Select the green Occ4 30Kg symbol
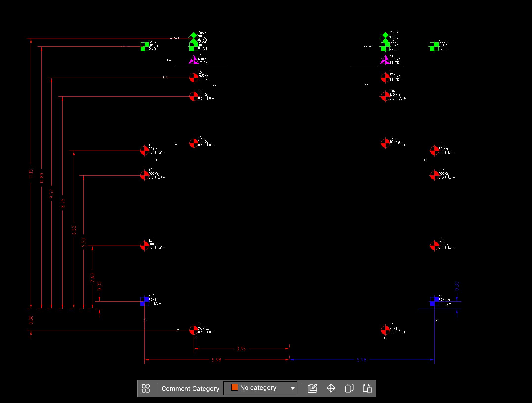Viewport: 532px width, 403px height. 434,46
